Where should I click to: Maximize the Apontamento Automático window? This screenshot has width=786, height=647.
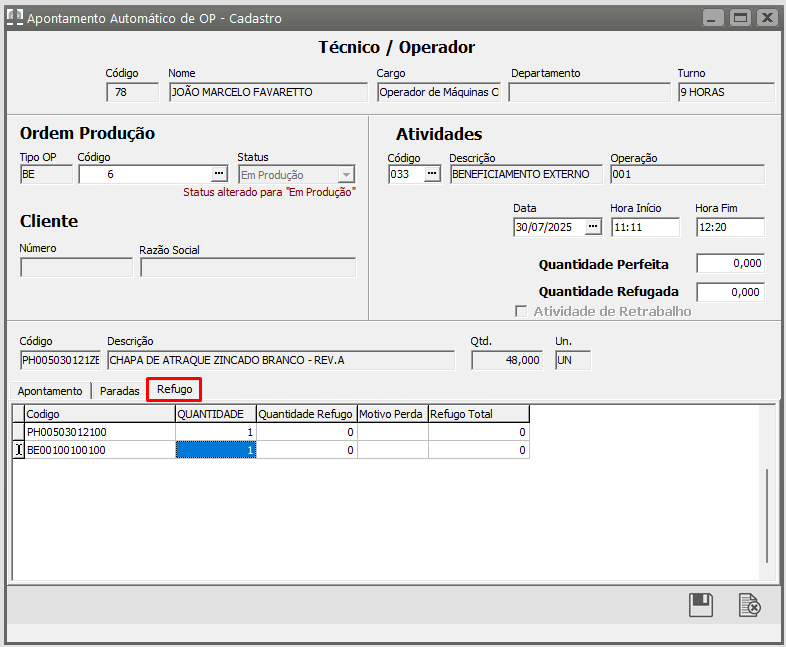740,18
